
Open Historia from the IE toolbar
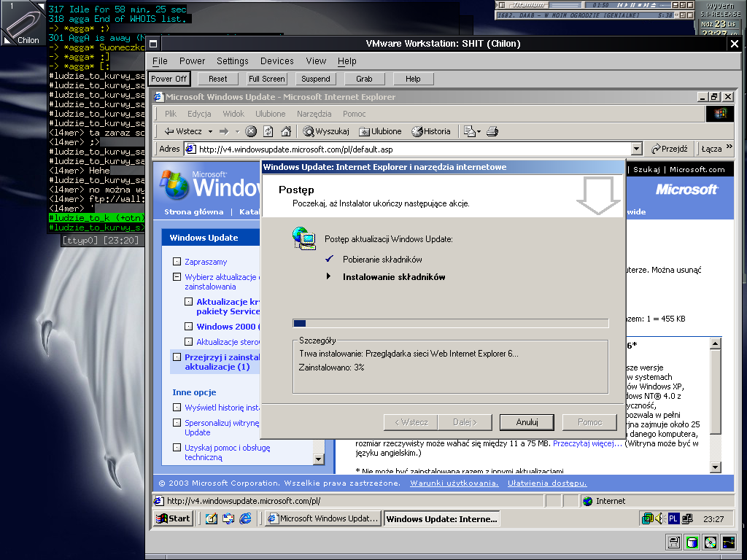(x=431, y=131)
